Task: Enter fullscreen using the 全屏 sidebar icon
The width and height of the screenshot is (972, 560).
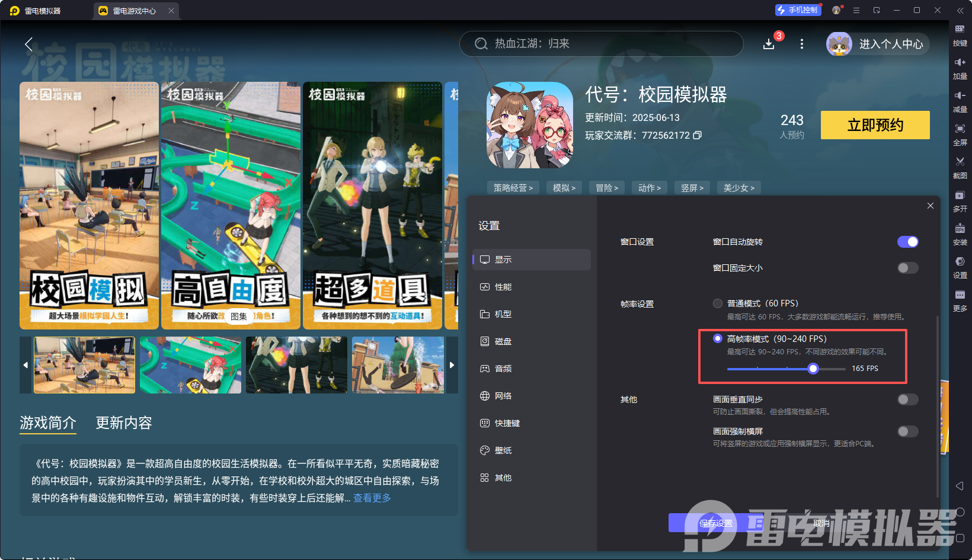Action: (960, 135)
